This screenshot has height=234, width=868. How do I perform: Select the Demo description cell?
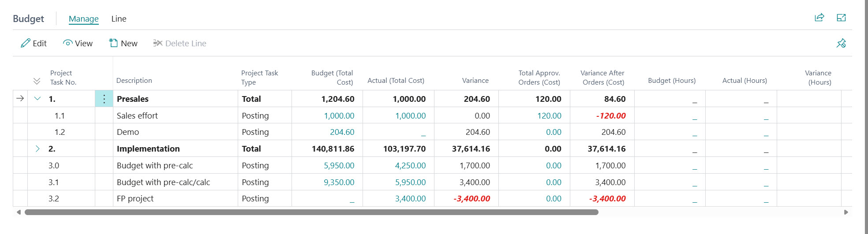[176, 132]
